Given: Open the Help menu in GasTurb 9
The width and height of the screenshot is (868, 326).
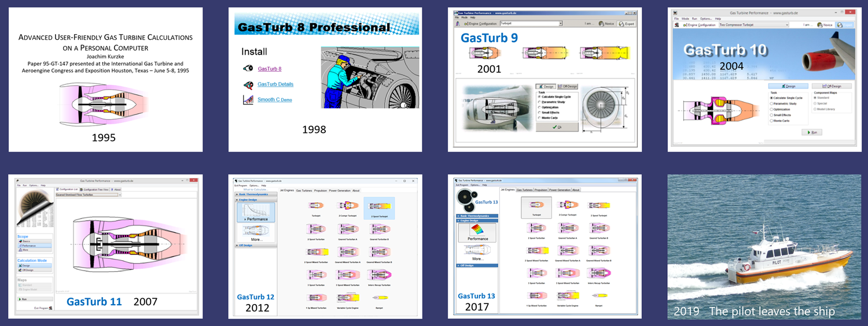Looking at the screenshot, I should click(473, 17).
